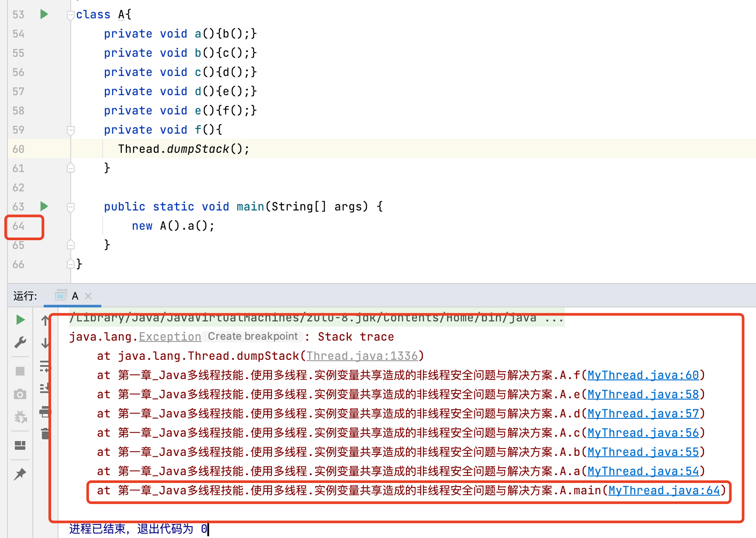Open the MyThread.java:60 stack trace link

tap(643, 375)
